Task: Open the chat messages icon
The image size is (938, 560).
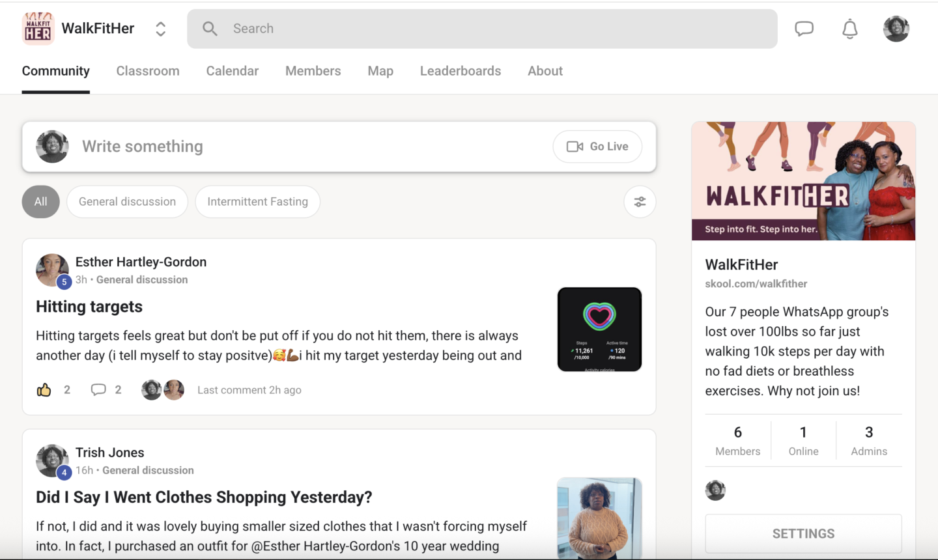Action: (804, 29)
